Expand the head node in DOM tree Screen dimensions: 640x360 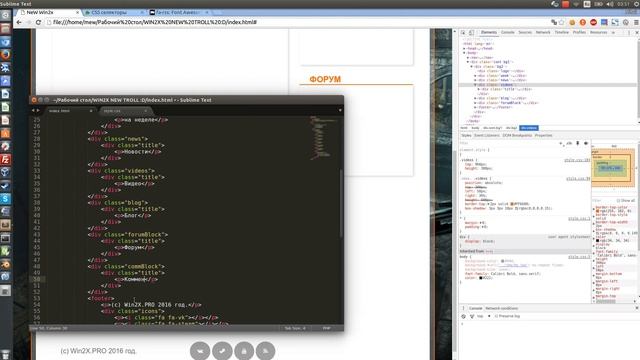(x=464, y=49)
